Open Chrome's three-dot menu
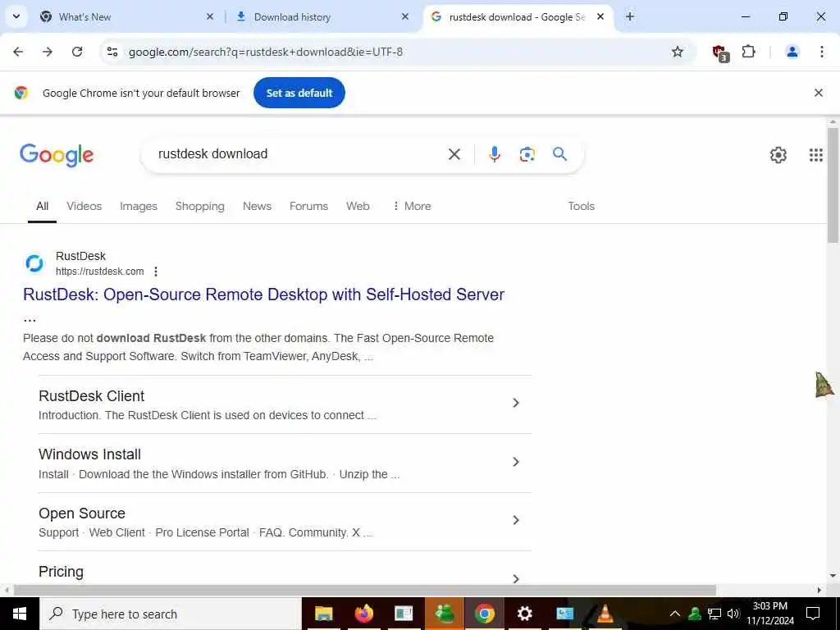Screen dimensions: 840x630 point(821,52)
